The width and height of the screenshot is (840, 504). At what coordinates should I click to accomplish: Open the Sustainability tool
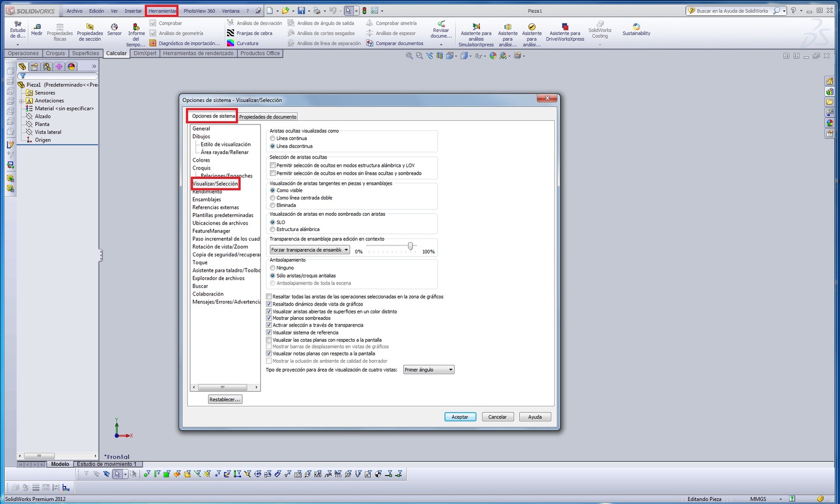(x=636, y=27)
